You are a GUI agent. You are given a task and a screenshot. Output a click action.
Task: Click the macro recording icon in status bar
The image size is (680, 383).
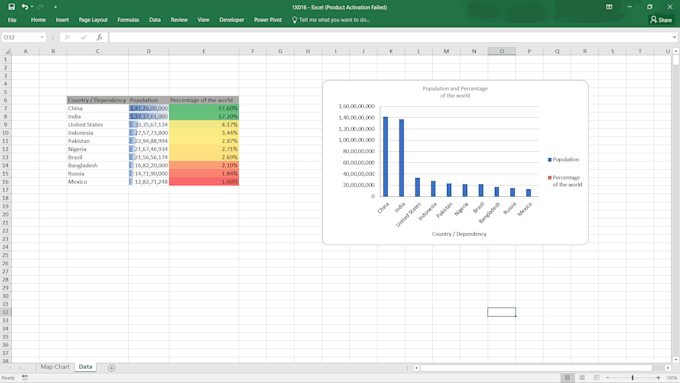click(25, 378)
